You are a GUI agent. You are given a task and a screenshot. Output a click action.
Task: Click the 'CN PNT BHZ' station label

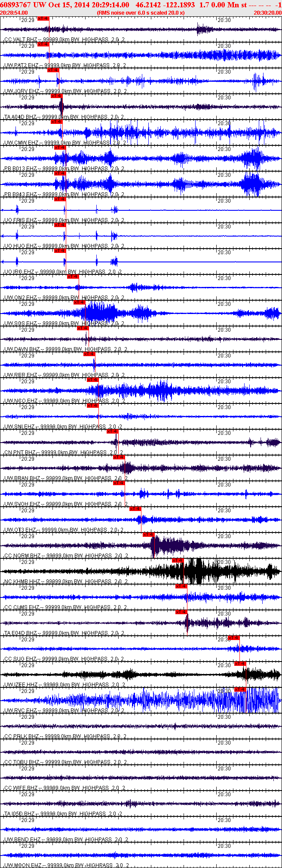pyautogui.click(x=20, y=452)
